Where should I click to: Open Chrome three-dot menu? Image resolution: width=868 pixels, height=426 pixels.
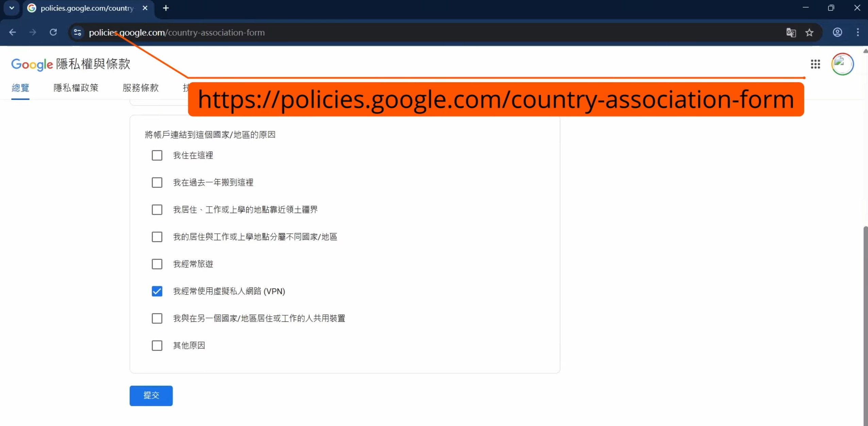(858, 32)
